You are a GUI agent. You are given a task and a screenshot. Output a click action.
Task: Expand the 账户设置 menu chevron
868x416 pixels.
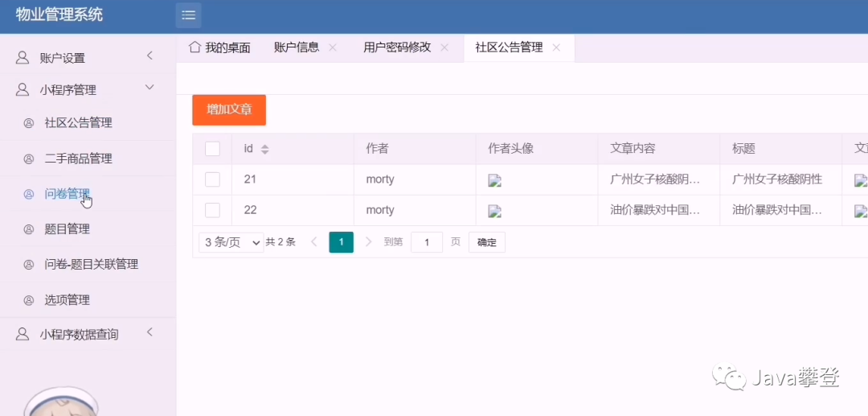[x=149, y=56]
